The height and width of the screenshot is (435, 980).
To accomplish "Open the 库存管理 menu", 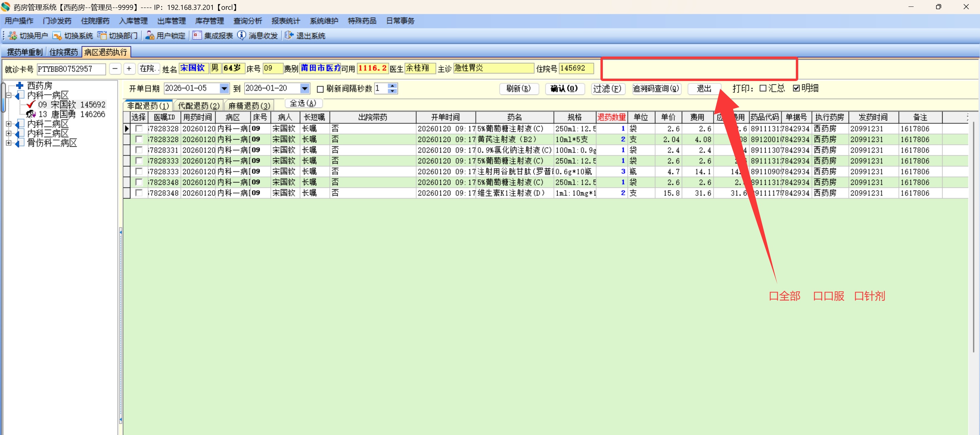I will [x=209, y=21].
